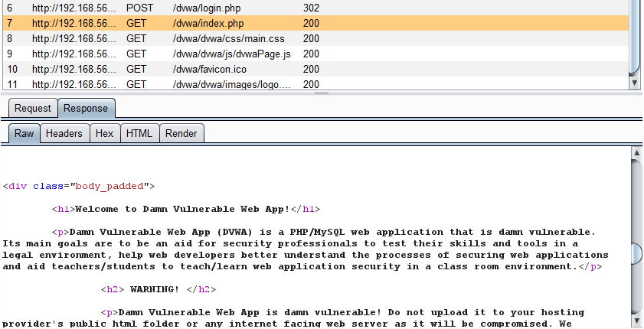Select the Response tab

86,109
